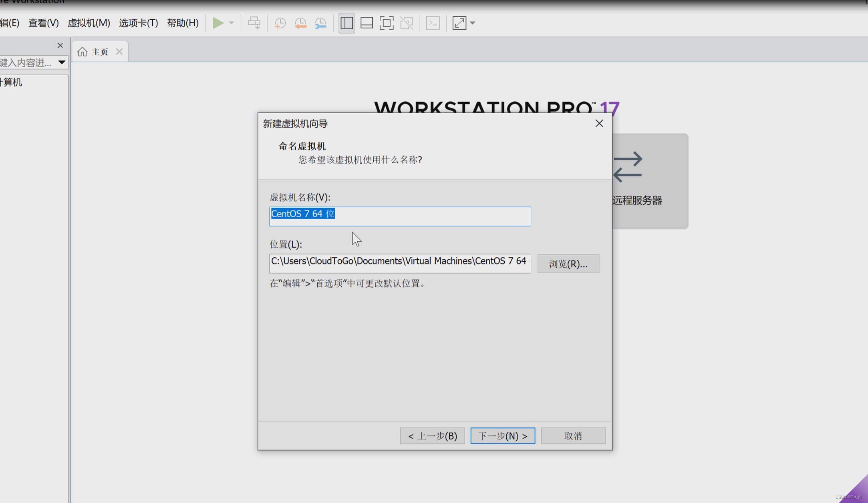The height and width of the screenshot is (503, 868).
Task: Open the 选项卡(T) menu
Action: [x=138, y=23]
